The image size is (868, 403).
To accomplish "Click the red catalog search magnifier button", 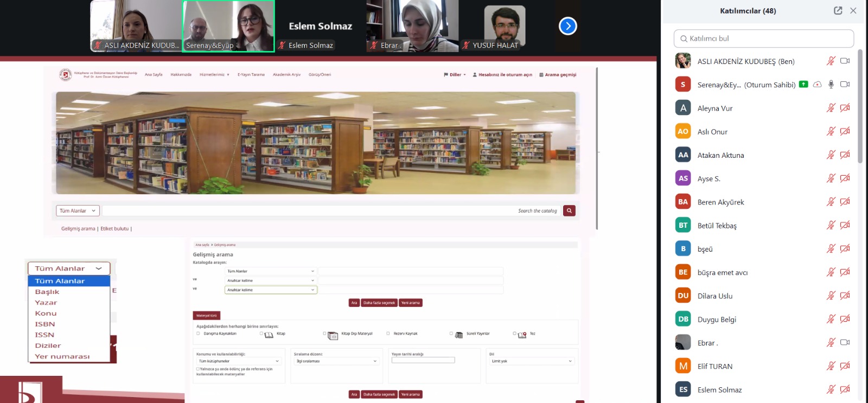I will tap(569, 210).
